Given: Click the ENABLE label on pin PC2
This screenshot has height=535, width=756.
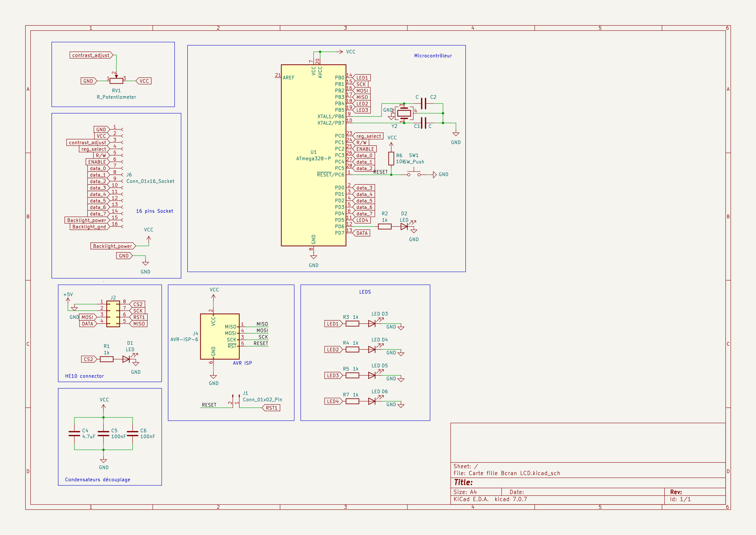Looking at the screenshot, I should pyautogui.click(x=364, y=149).
